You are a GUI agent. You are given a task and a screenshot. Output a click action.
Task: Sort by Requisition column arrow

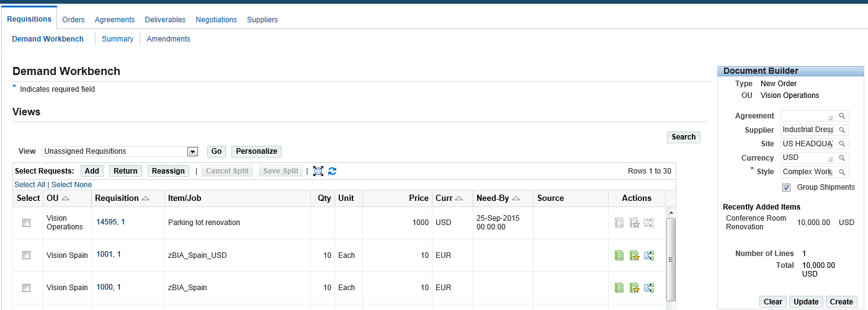click(x=145, y=198)
